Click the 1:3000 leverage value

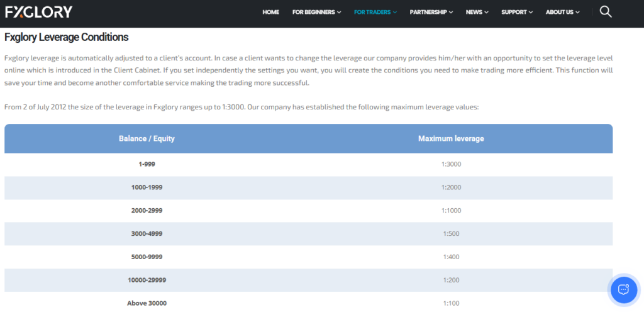(451, 164)
